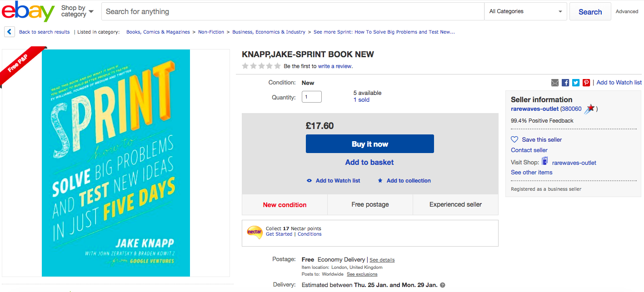Click the £17.60 price text

(320, 126)
